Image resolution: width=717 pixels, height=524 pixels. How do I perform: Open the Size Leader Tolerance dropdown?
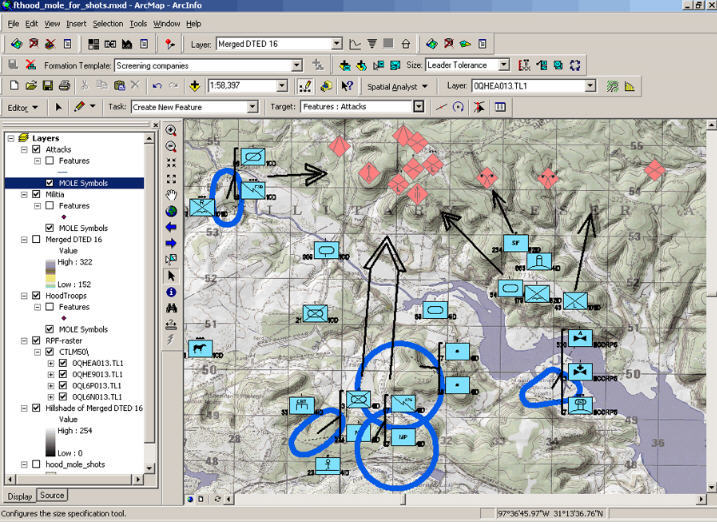[504, 65]
